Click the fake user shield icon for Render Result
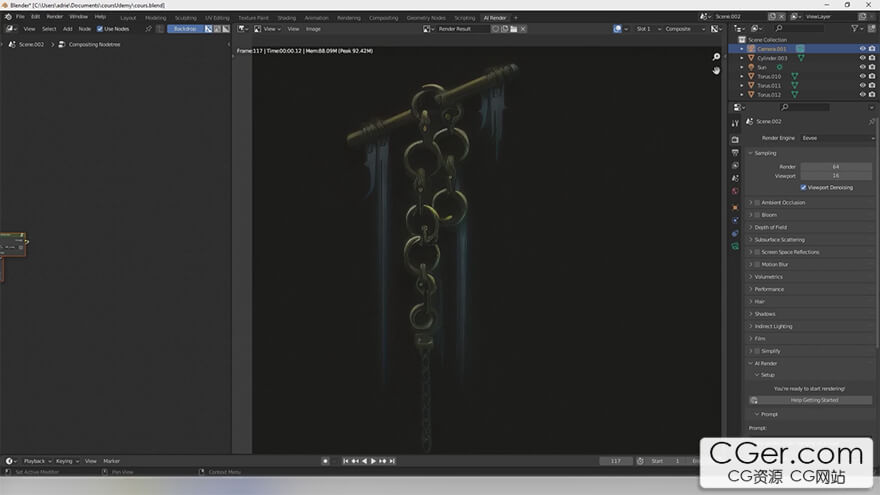The height and width of the screenshot is (495, 880). (x=496, y=29)
